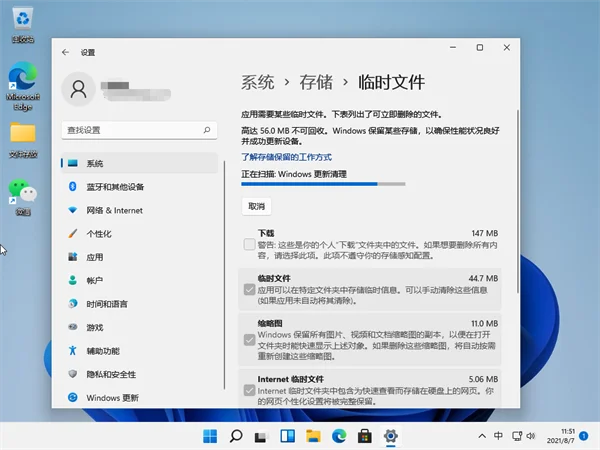Image resolution: width=600 pixels, height=450 pixels.
Task: Launch Edge from the taskbar
Action: 339,436
